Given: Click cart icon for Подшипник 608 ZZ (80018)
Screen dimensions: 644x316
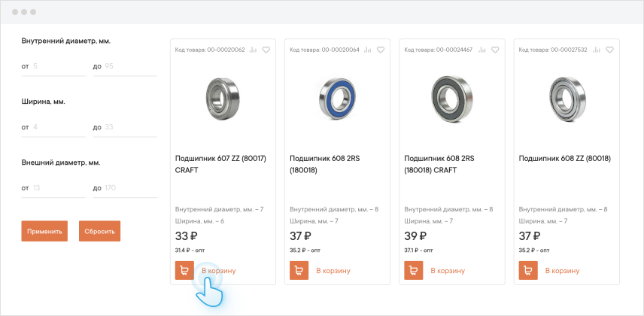Looking at the screenshot, I should tap(529, 270).
